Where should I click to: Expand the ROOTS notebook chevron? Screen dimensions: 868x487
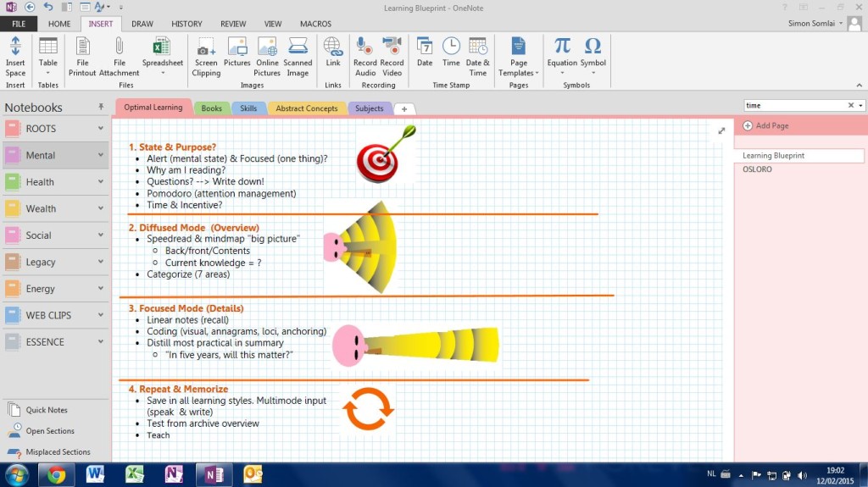pos(101,129)
